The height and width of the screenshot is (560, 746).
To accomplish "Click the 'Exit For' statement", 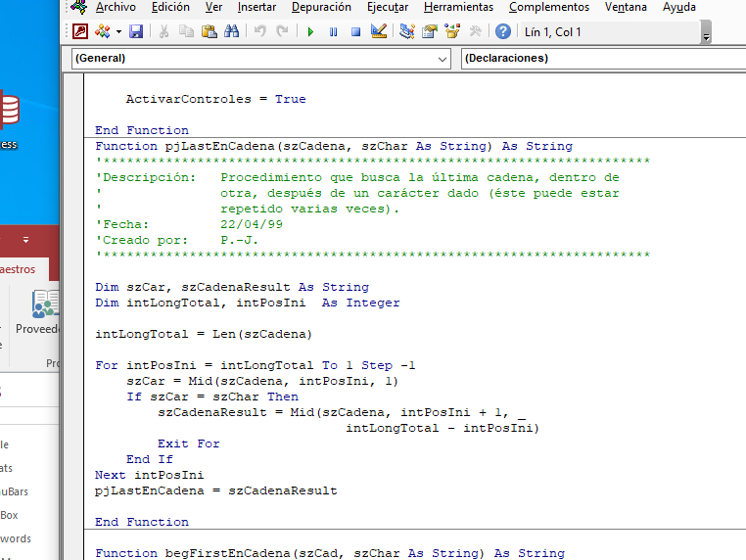I will coord(188,443).
